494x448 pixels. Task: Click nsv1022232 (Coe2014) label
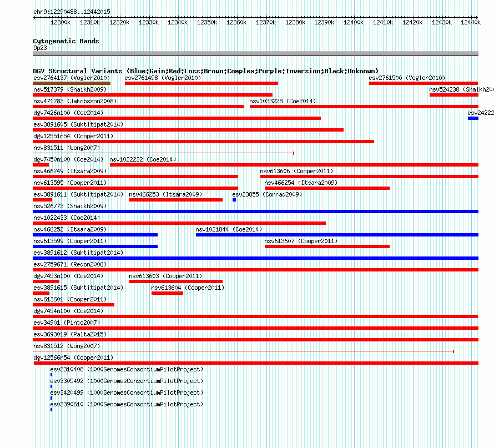coord(143,159)
